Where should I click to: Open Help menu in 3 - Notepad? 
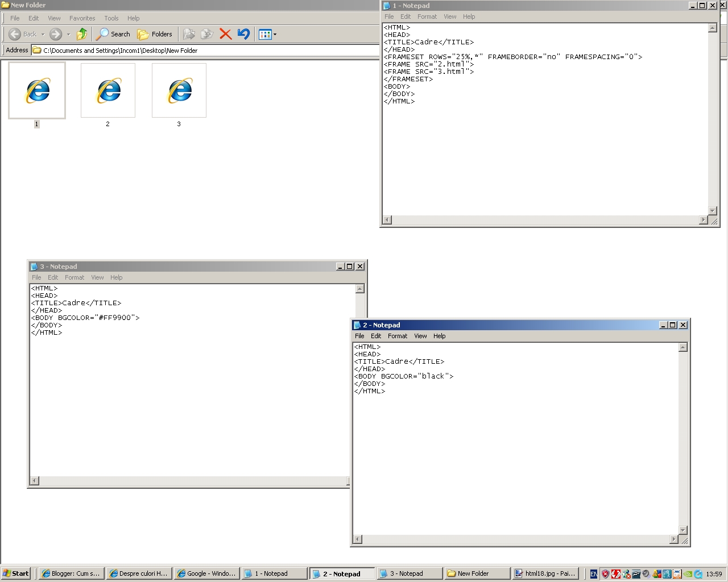coord(117,277)
